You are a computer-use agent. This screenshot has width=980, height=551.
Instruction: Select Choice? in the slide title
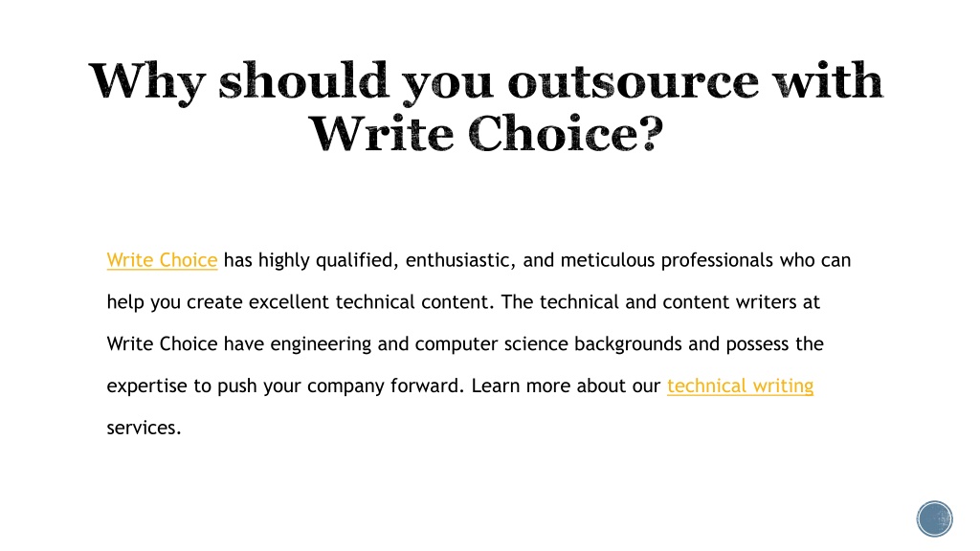tap(565, 134)
